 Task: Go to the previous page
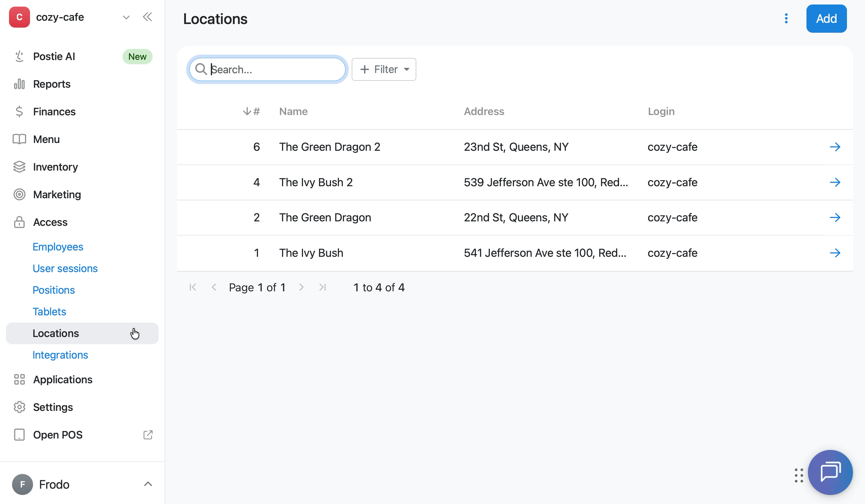pyautogui.click(x=214, y=287)
